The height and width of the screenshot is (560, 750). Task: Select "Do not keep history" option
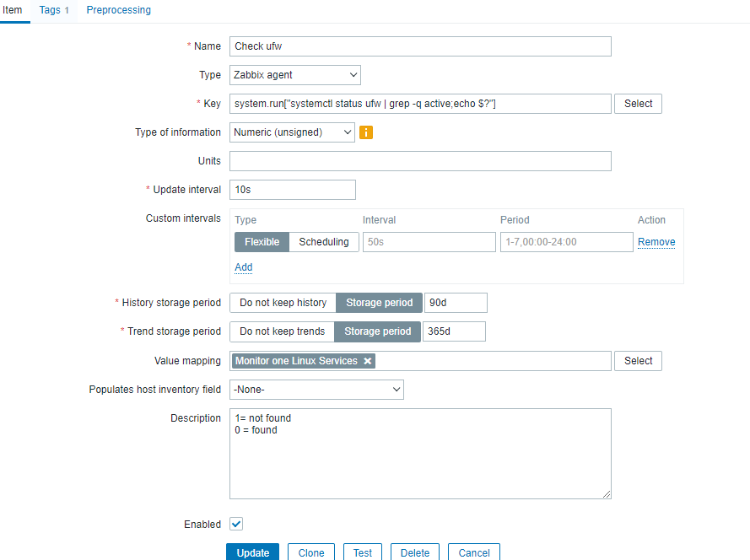pyautogui.click(x=282, y=302)
